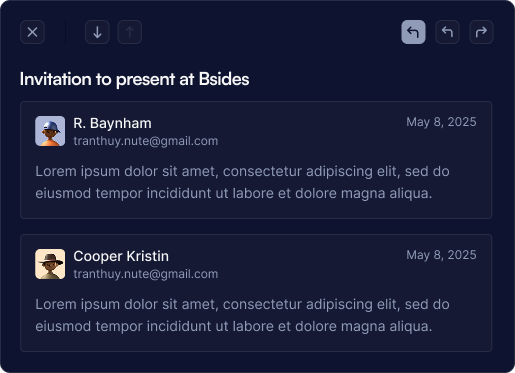Select sender name R. Baynham
This screenshot has width=515, height=373.
pos(112,123)
